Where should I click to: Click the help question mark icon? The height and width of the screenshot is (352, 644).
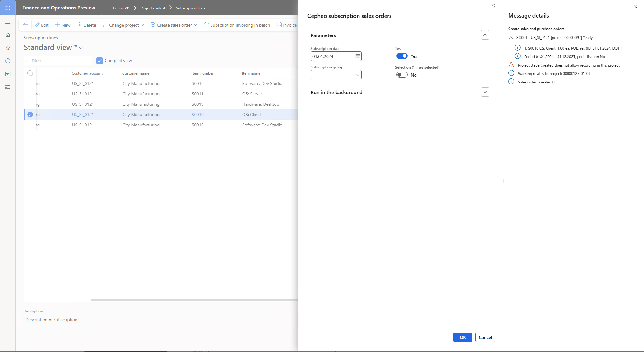494,7
